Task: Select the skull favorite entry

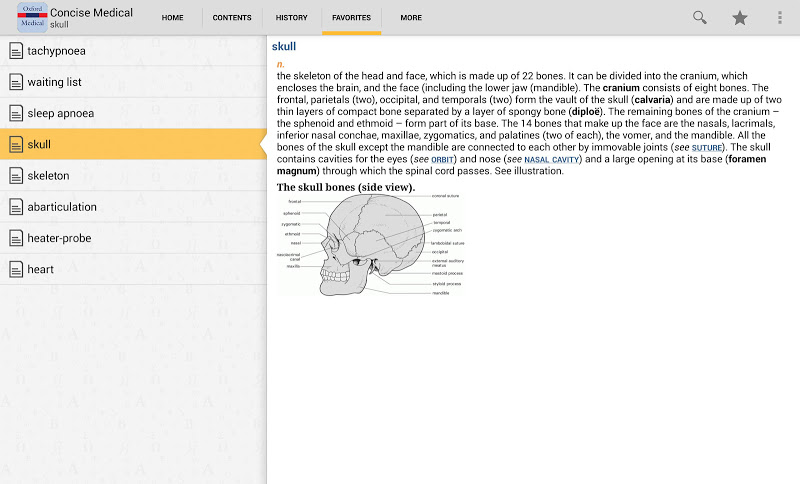Action: point(133,144)
